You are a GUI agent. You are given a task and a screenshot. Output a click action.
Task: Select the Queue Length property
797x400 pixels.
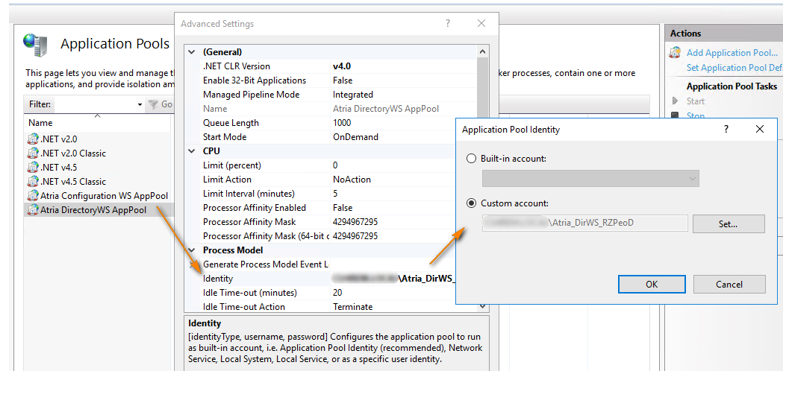point(231,122)
